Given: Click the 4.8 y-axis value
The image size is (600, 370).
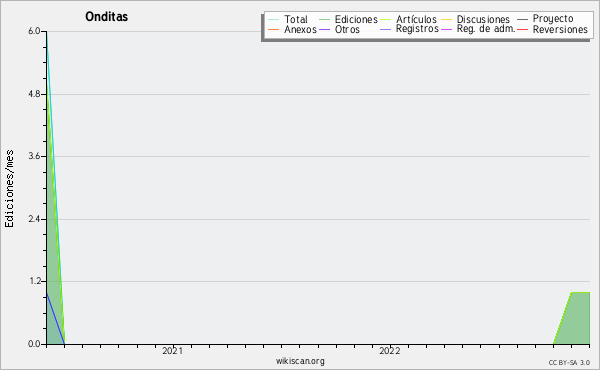Looking at the screenshot, I should [34, 94].
